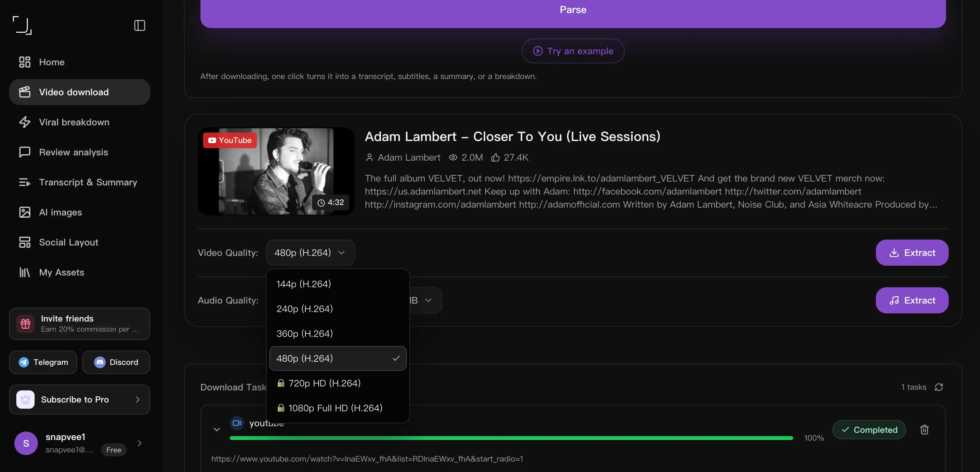Click the Adam Lambert channel name
This screenshot has height=472, width=980.
coord(409,157)
